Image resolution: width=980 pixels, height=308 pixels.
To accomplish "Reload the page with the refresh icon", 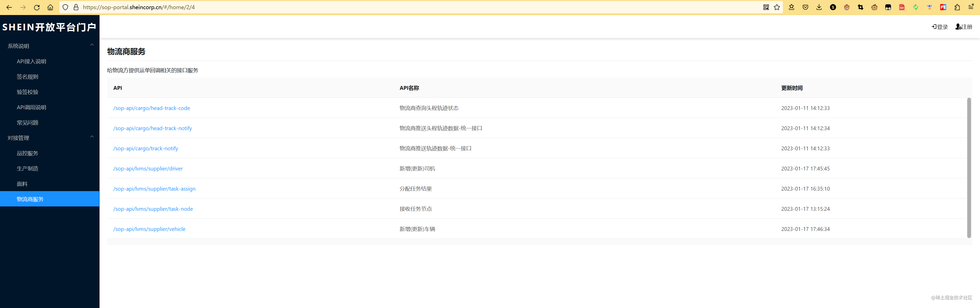I will click(x=36, y=7).
